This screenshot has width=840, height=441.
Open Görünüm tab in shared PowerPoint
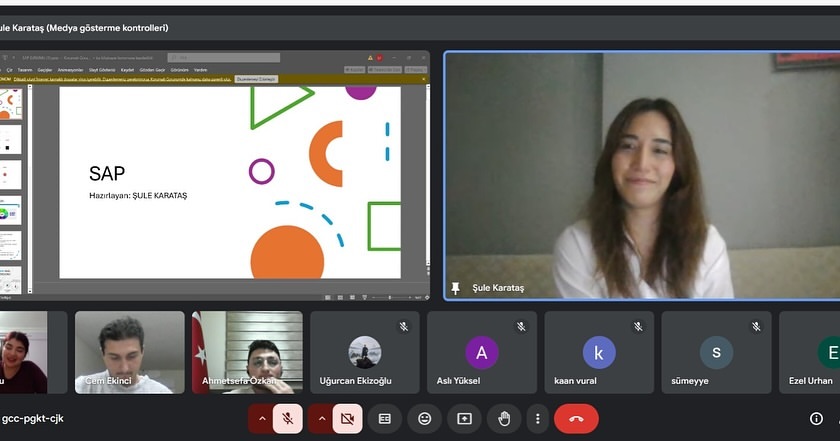click(179, 70)
